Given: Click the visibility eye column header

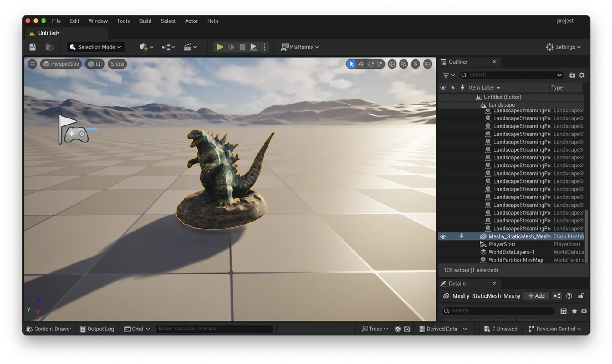Looking at the screenshot, I should 443,88.
